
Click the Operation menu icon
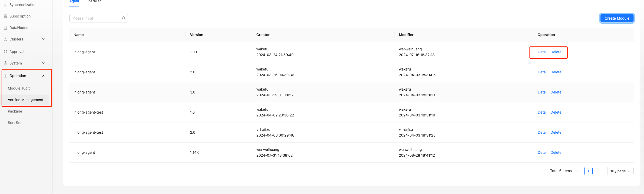pyautogui.click(x=5, y=76)
